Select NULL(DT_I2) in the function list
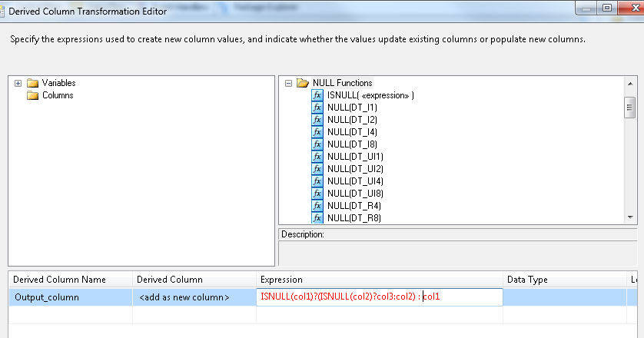 (352, 120)
